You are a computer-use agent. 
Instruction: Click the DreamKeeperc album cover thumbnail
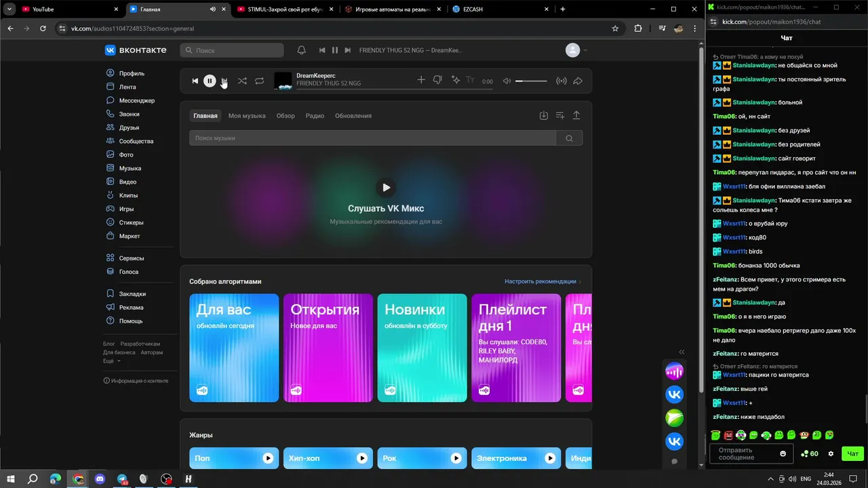pos(283,81)
